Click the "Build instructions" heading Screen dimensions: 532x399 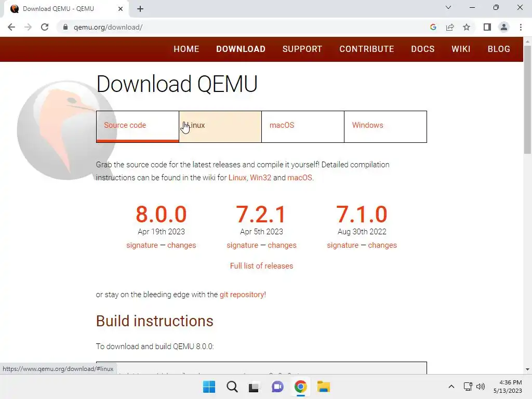point(155,321)
